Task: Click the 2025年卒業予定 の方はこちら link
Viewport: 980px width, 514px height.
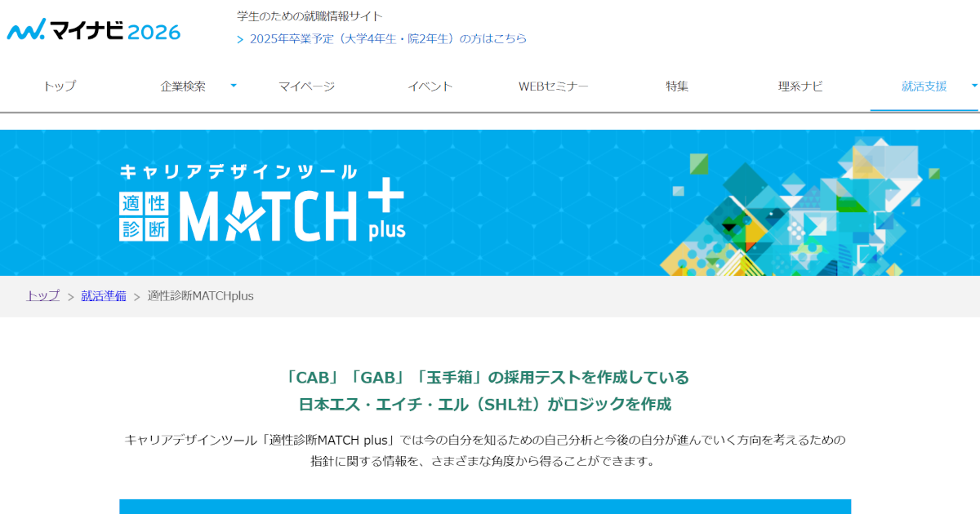Action: (388, 39)
